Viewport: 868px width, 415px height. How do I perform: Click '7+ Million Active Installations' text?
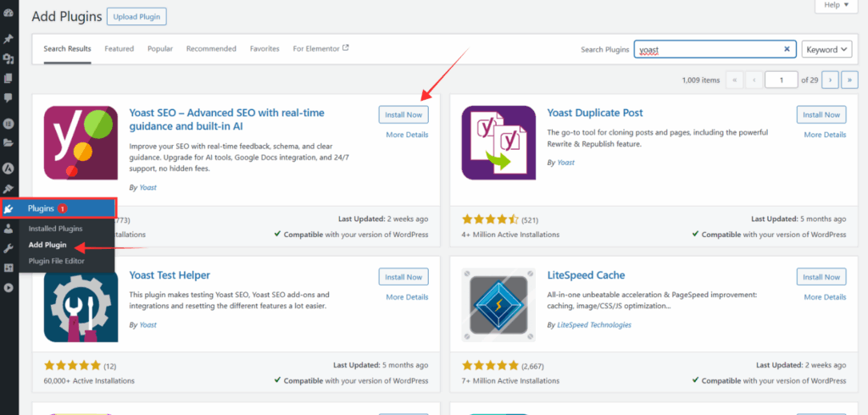click(510, 380)
